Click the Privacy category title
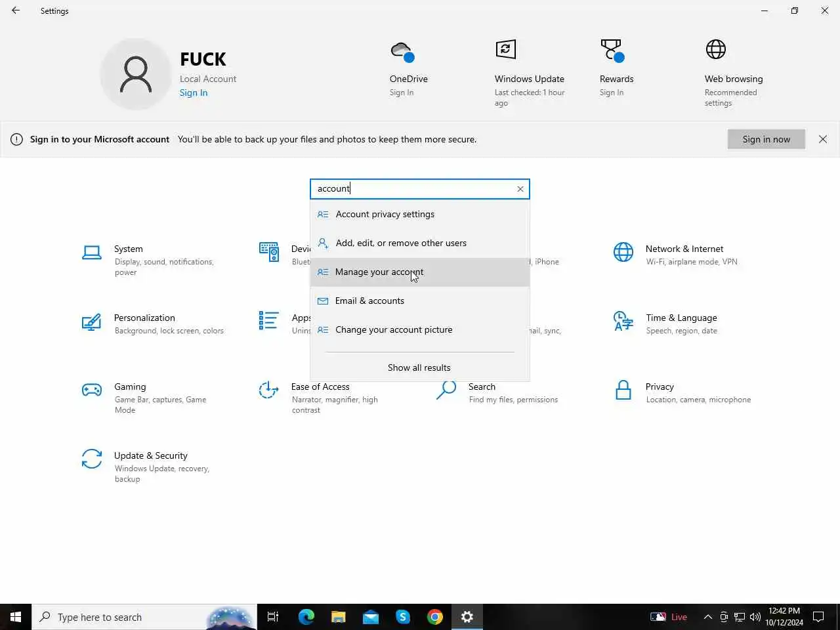Image resolution: width=840 pixels, height=630 pixels. coord(660,387)
